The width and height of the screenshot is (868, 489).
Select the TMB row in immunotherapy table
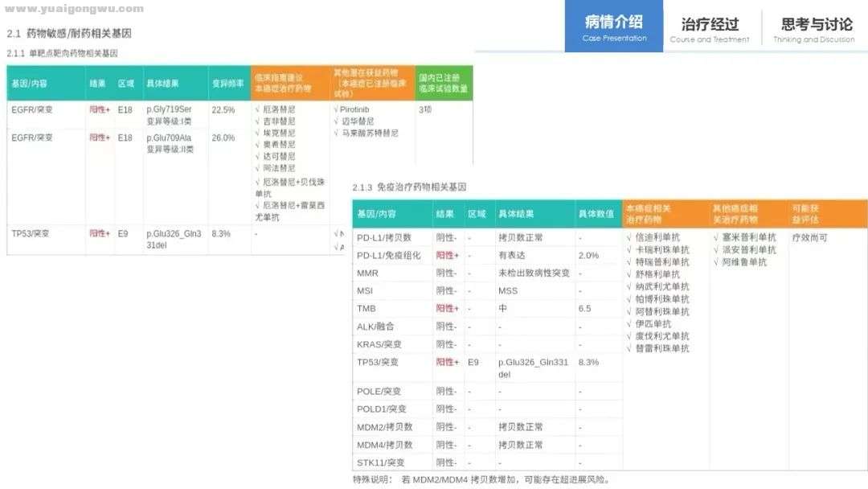[x=366, y=309]
